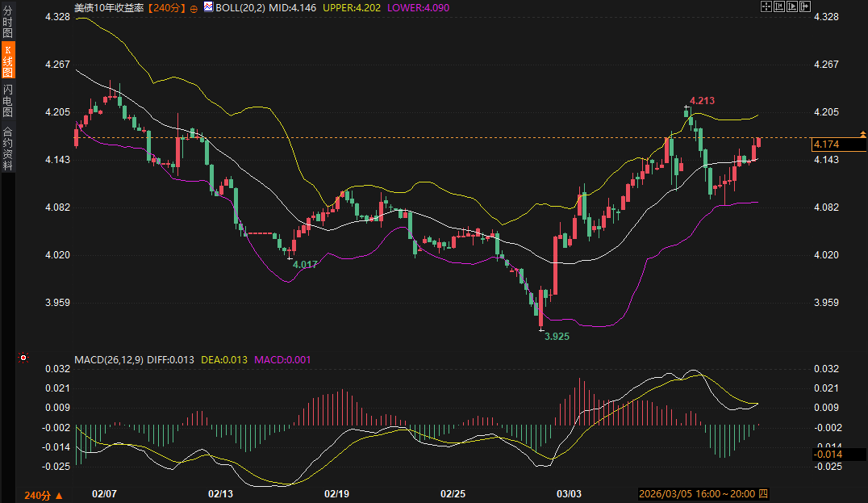Image resolution: width=868 pixels, height=503 pixels.
Task: Click the red sun icon near MACD panel
Action: [23, 358]
